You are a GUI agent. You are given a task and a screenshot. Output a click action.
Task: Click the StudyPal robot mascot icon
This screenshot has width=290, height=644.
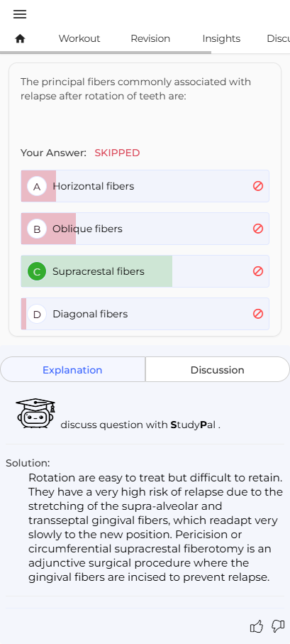(35, 413)
